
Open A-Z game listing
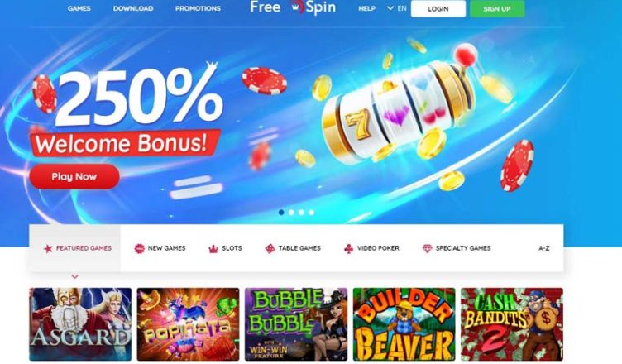click(x=544, y=248)
